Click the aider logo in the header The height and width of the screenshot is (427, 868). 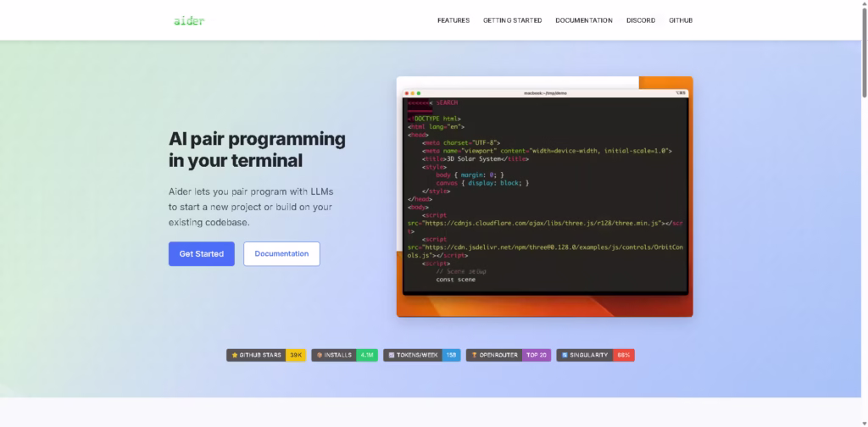click(x=189, y=20)
